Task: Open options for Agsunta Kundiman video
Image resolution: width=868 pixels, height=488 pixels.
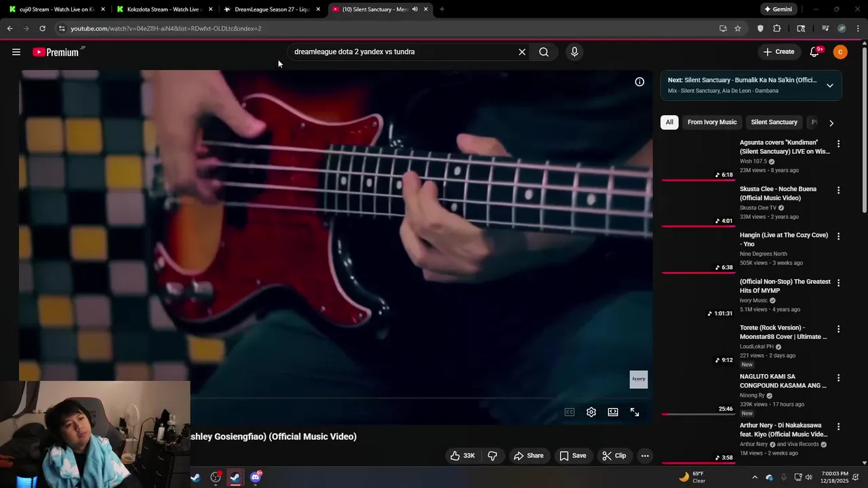Action: point(838,144)
